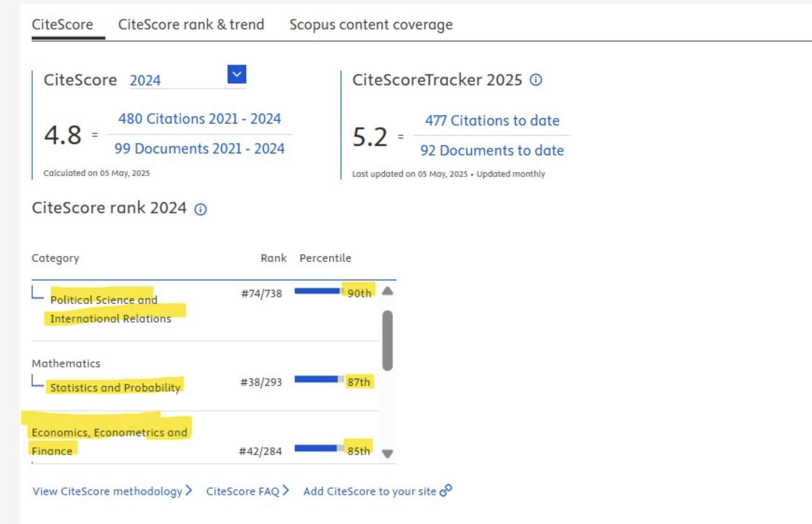Select Economics, Econometrics and Finance category
This screenshot has width=812, height=524.
[109, 441]
